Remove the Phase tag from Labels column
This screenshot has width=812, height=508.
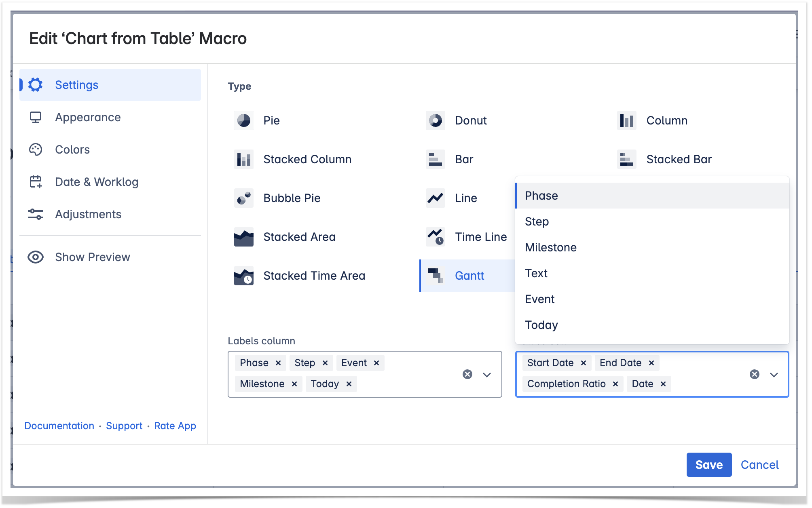(278, 363)
